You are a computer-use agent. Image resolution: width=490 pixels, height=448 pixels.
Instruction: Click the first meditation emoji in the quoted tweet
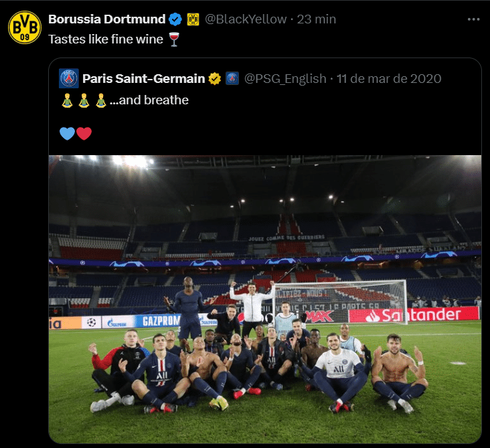[66, 100]
